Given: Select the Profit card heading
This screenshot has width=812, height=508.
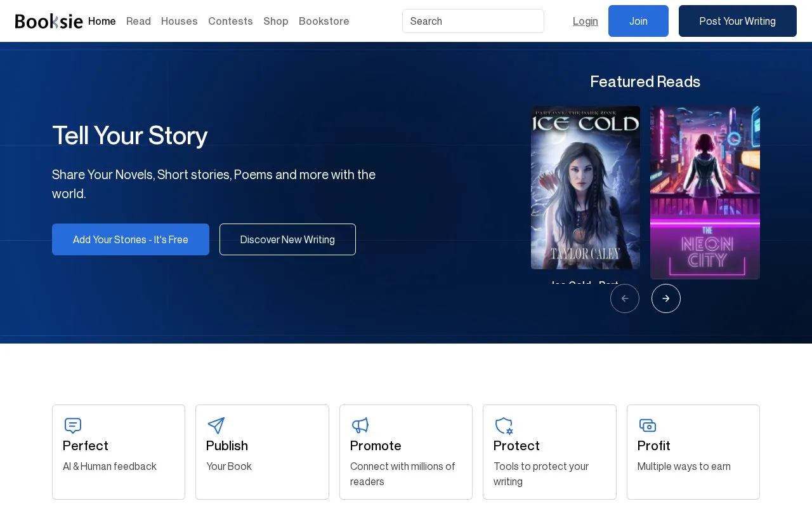Looking at the screenshot, I should [654, 446].
